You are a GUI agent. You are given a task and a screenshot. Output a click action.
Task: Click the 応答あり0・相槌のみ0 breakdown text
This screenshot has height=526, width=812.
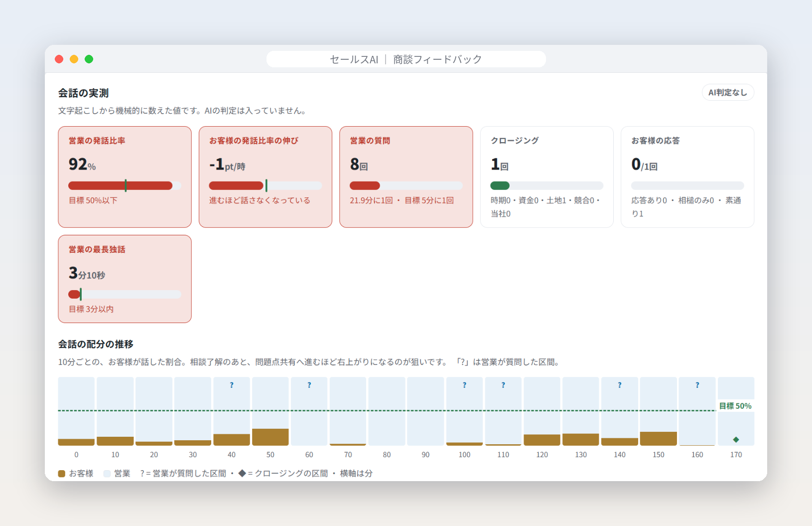pos(686,207)
